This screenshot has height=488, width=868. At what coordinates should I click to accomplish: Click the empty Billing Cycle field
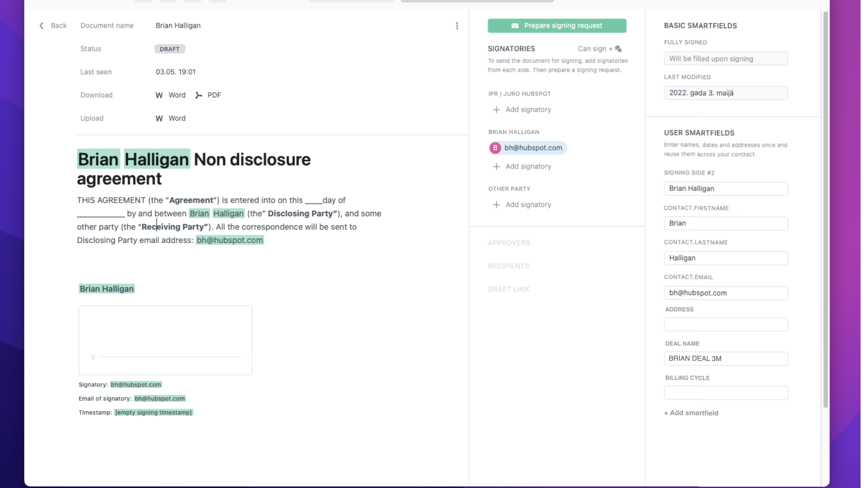pos(726,393)
